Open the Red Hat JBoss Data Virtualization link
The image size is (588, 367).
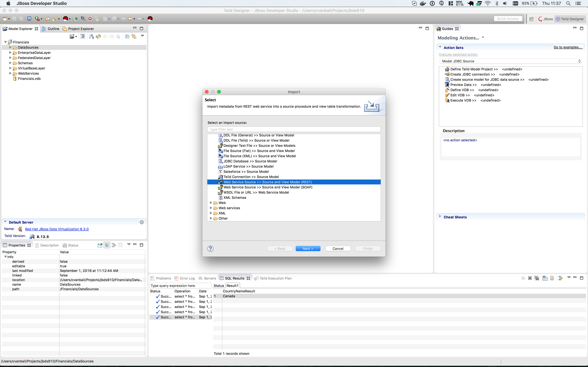click(57, 229)
